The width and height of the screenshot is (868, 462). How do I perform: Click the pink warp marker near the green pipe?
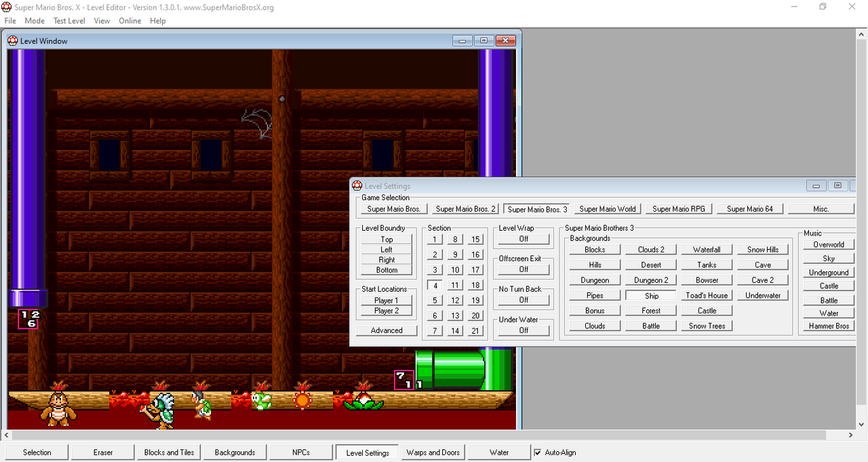(405, 380)
